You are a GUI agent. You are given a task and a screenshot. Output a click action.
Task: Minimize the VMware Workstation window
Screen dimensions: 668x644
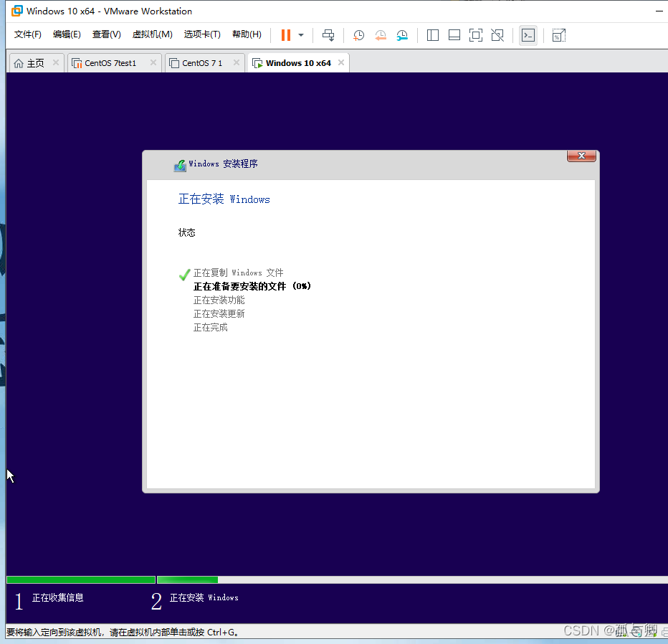tap(659, 11)
